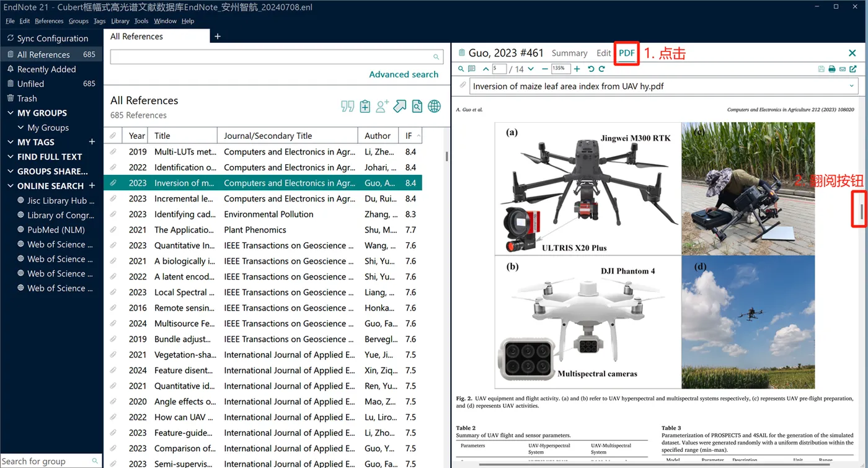Click the share group person-plus icon
The width and height of the screenshot is (868, 468).
[383, 107]
